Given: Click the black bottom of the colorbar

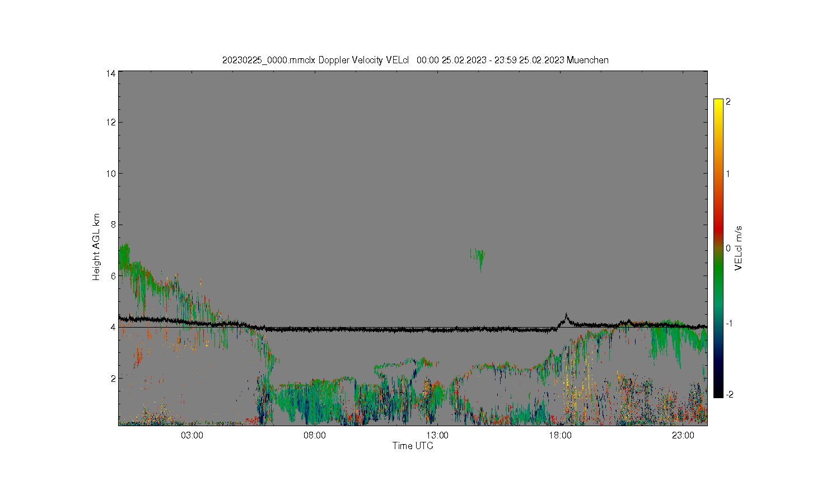Looking at the screenshot, I should click(x=718, y=392).
